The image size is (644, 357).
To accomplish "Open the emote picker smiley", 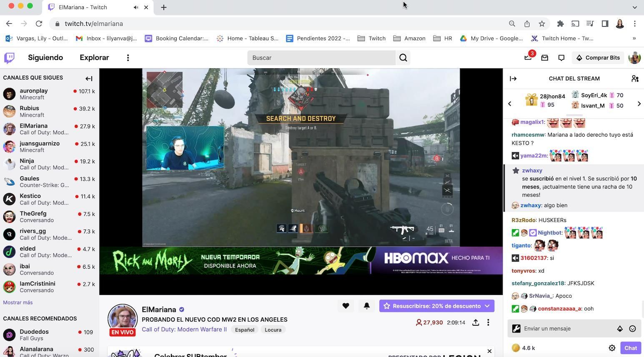I will click(x=632, y=329).
